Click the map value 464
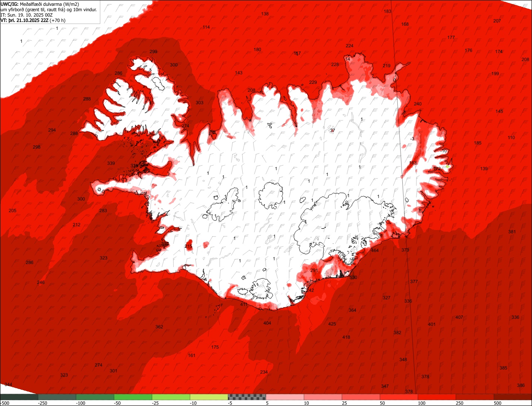532x406 pixels. (375, 250)
